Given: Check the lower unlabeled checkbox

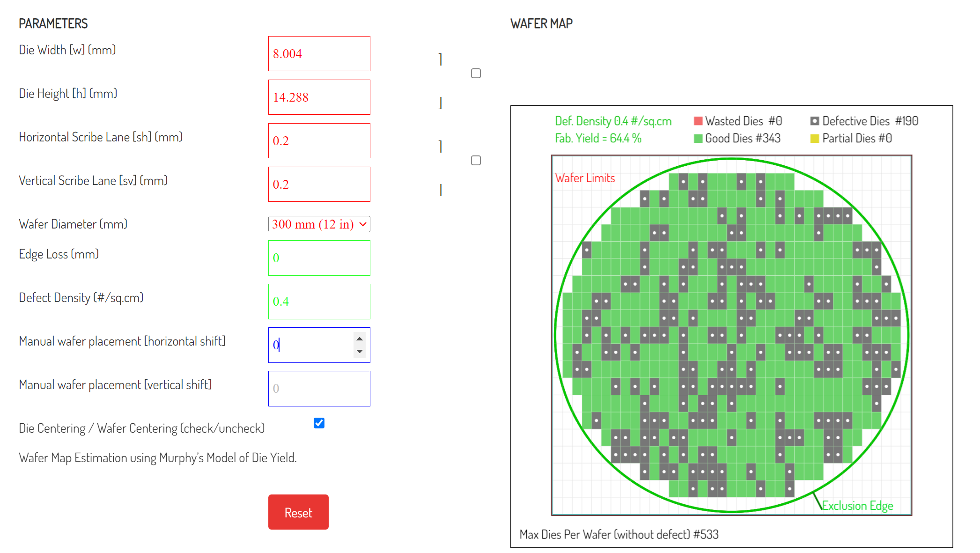Looking at the screenshot, I should [476, 161].
